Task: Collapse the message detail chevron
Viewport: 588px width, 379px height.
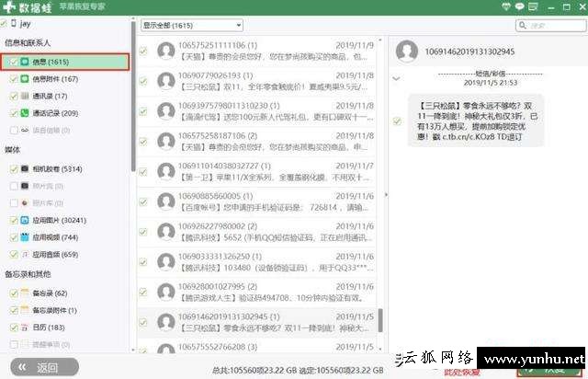Action: pyautogui.click(x=396, y=78)
